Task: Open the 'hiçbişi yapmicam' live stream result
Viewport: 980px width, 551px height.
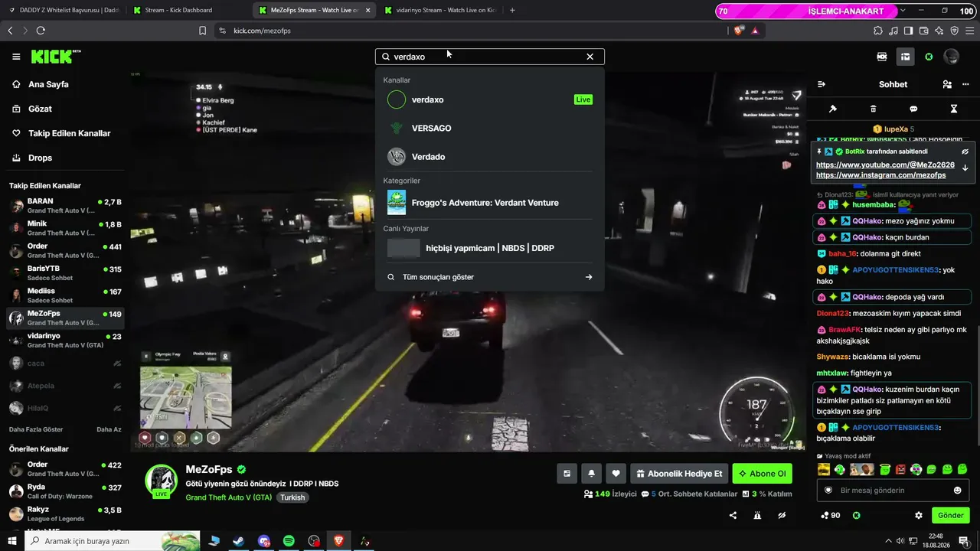Action: (490, 248)
